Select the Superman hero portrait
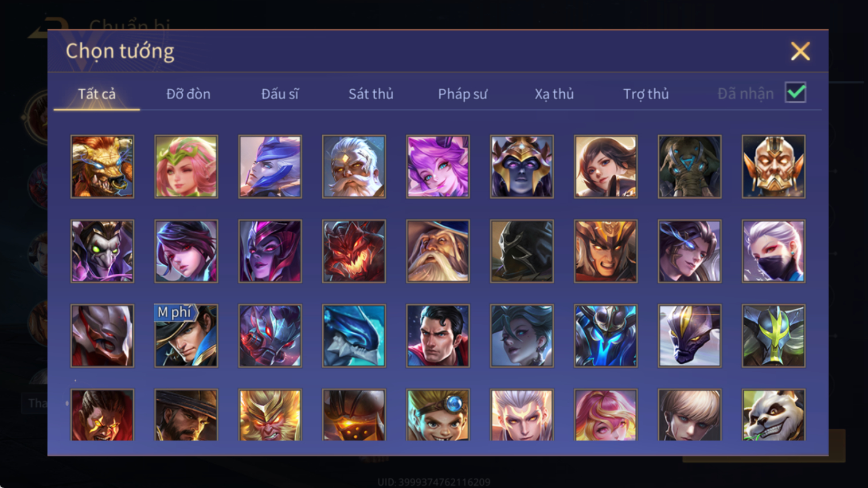868x488 pixels. coord(438,336)
